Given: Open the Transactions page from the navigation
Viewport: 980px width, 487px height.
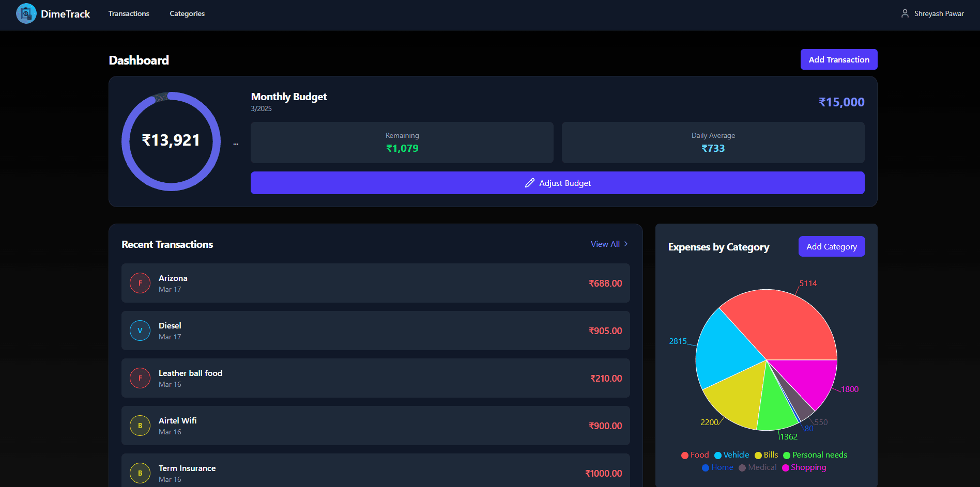Looking at the screenshot, I should 128,13.
